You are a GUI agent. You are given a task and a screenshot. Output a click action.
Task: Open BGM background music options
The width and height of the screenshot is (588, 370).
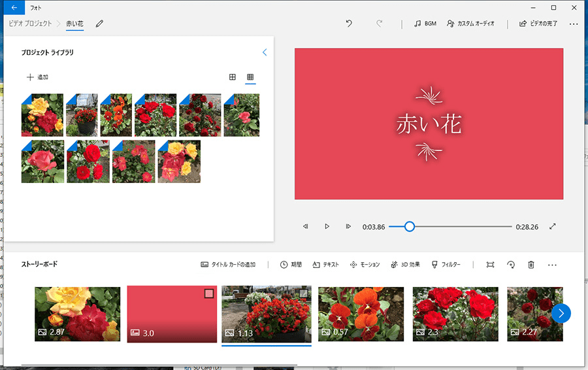(425, 24)
